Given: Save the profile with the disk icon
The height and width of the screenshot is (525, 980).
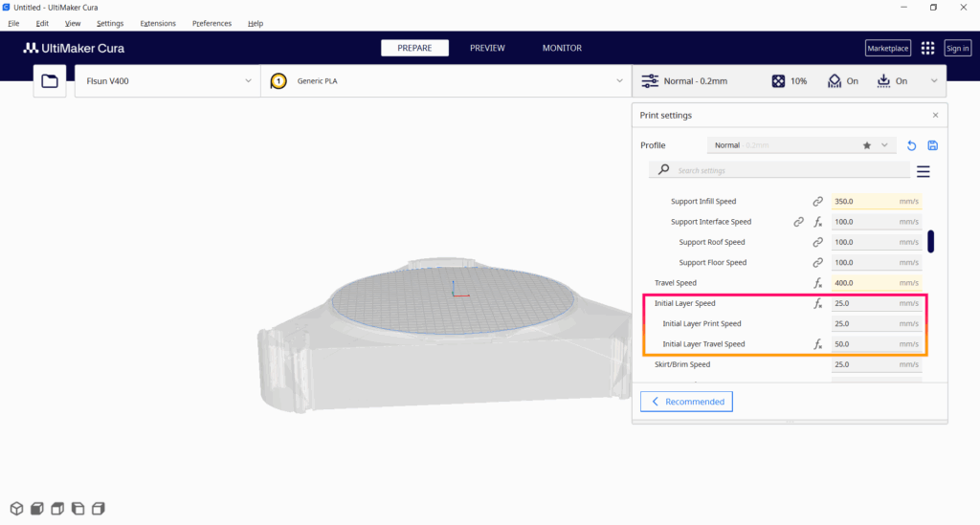Looking at the screenshot, I should pyautogui.click(x=932, y=145).
